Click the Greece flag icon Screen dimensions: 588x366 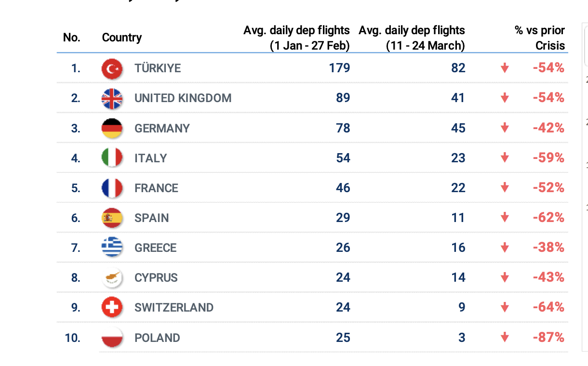click(x=112, y=248)
